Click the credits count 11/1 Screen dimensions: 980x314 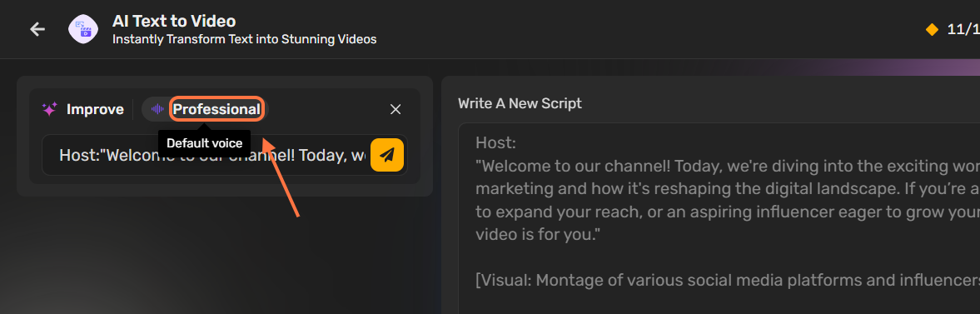[963, 29]
